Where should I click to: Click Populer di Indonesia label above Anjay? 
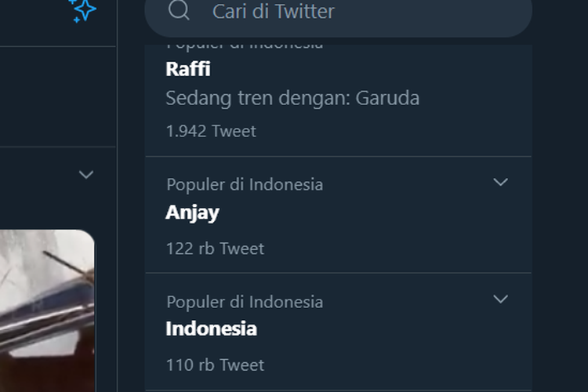[x=245, y=185]
